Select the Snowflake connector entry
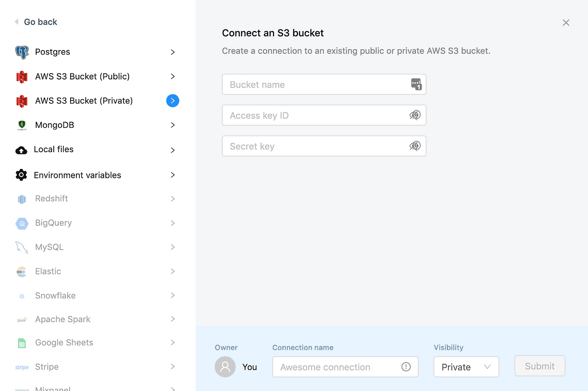Screen dimensions: 588x391 [55, 296]
